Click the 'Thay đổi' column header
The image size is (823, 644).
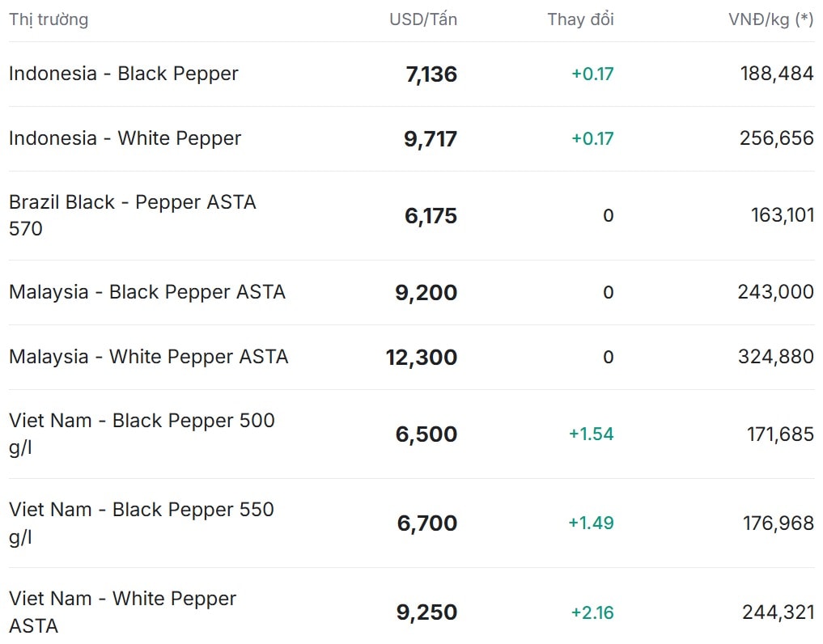(x=580, y=19)
